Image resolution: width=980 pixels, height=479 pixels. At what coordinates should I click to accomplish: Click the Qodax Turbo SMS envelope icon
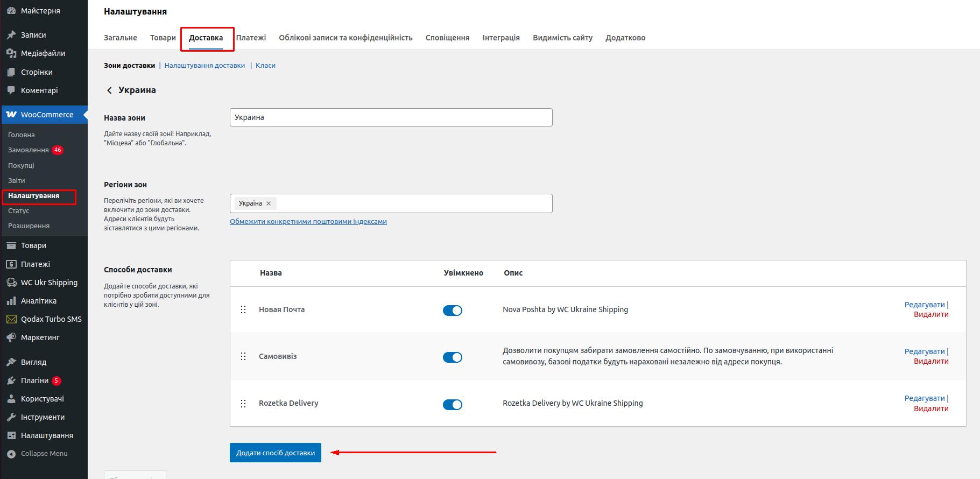11,319
